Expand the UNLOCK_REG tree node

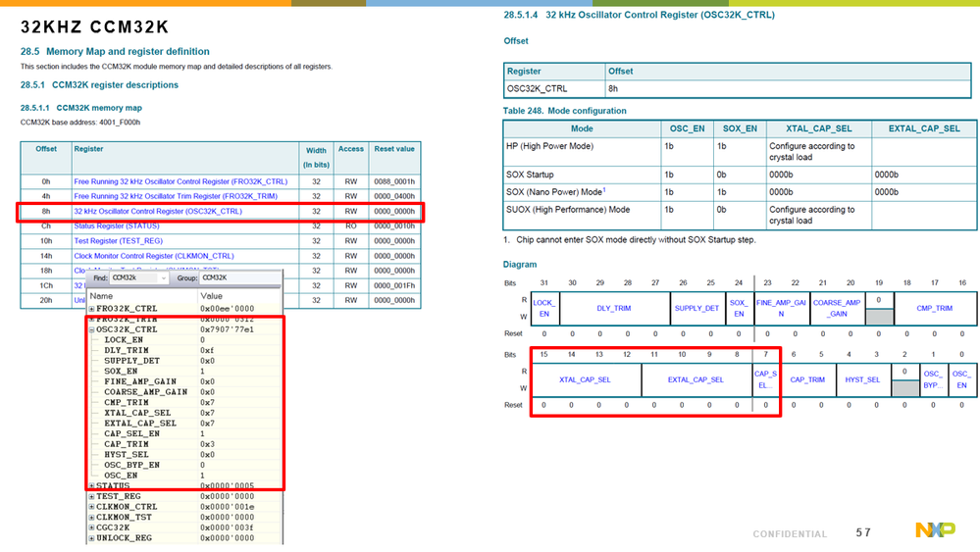[x=91, y=538]
